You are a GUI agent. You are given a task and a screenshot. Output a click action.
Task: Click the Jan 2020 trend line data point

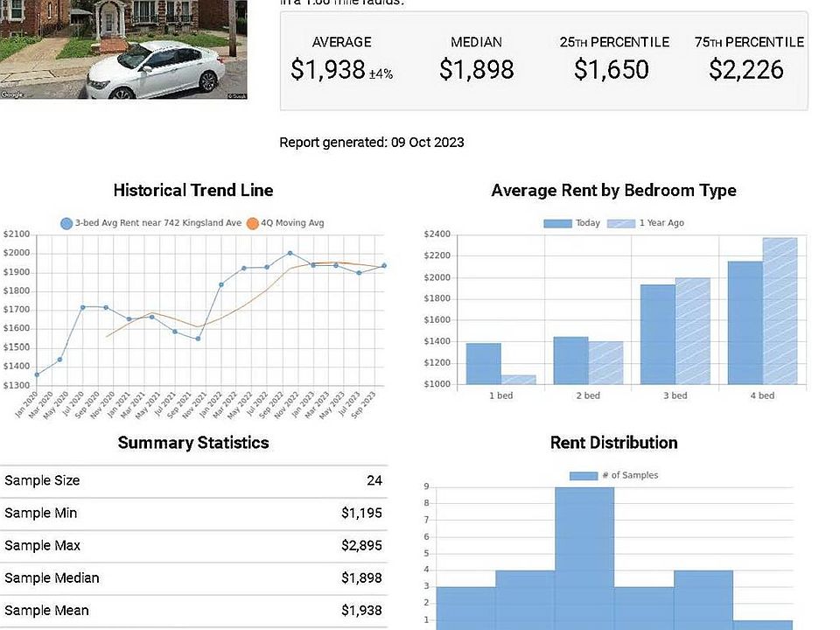pyautogui.click(x=37, y=375)
